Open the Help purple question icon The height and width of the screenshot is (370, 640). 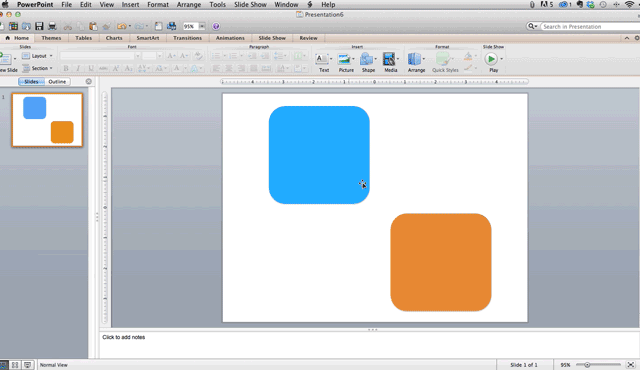click(x=216, y=27)
